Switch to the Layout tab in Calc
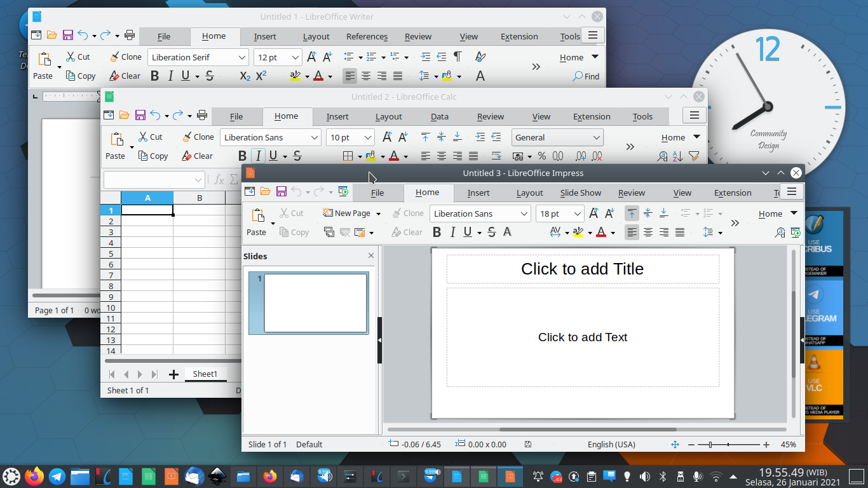 pos(388,116)
